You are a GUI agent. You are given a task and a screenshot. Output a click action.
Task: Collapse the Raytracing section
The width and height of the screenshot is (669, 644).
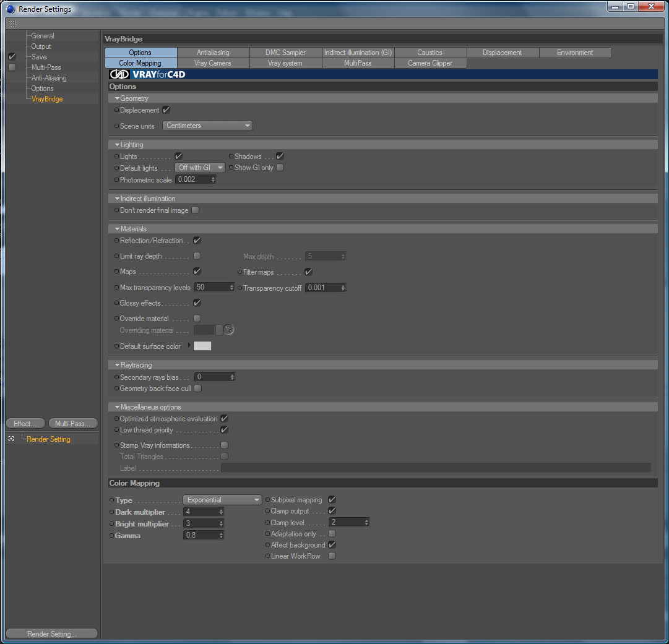(118, 365)
